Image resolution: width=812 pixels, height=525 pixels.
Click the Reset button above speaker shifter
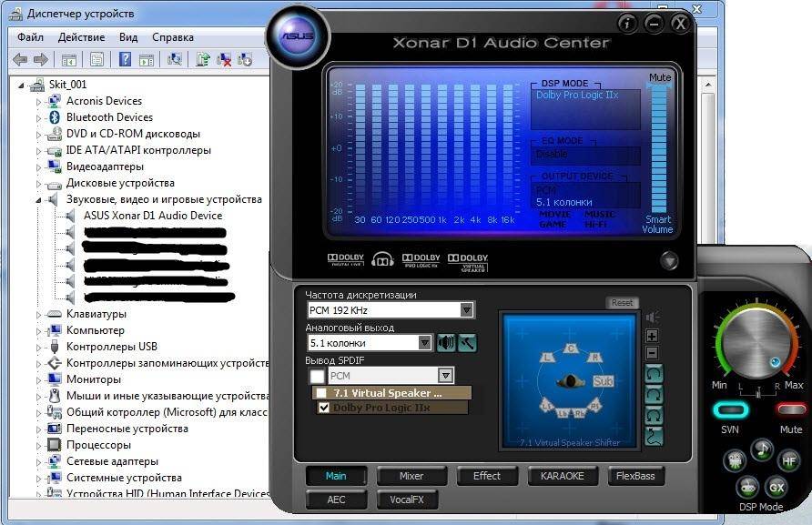click(x=622, y=302)
